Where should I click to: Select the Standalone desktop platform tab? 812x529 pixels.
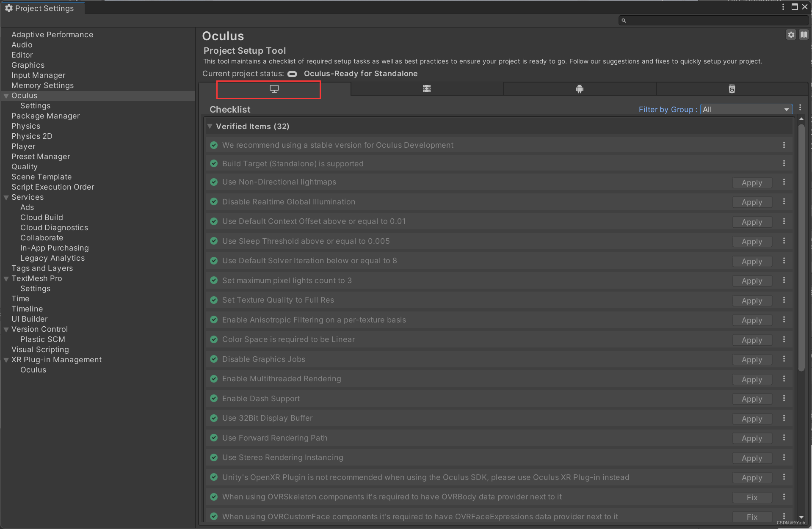coord(274,89)
